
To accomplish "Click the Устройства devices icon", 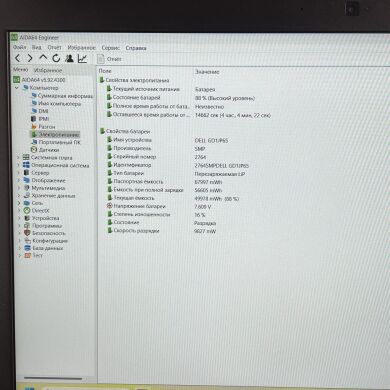I will 27,218.
